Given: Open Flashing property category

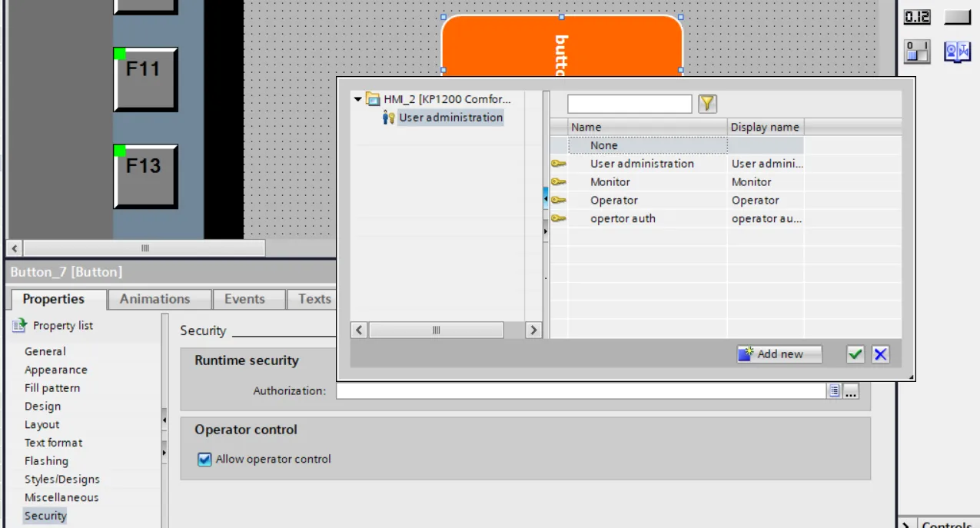Looking at the screenshot, I should click(46, 461).
